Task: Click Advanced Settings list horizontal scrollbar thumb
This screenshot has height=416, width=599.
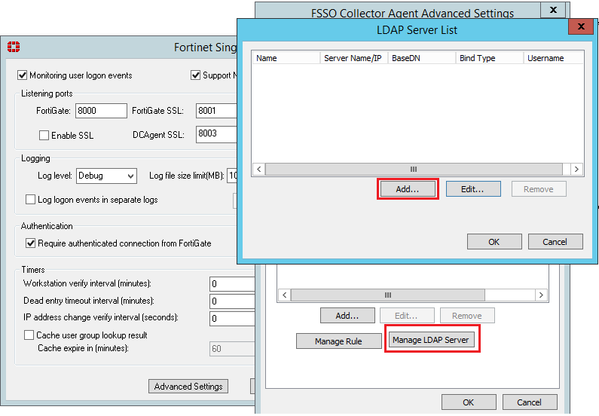Action: pos(388,295)
